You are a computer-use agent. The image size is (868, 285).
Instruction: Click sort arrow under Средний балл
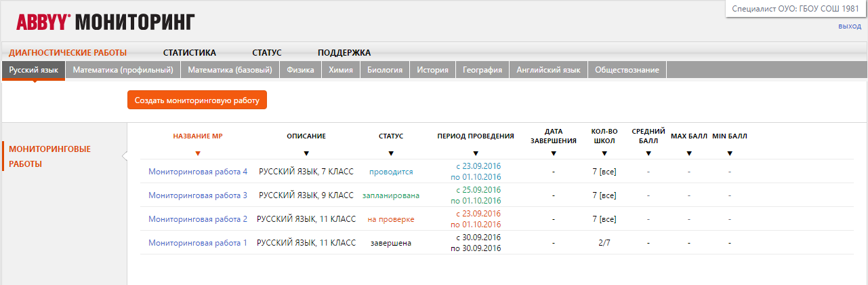(648, 153)
